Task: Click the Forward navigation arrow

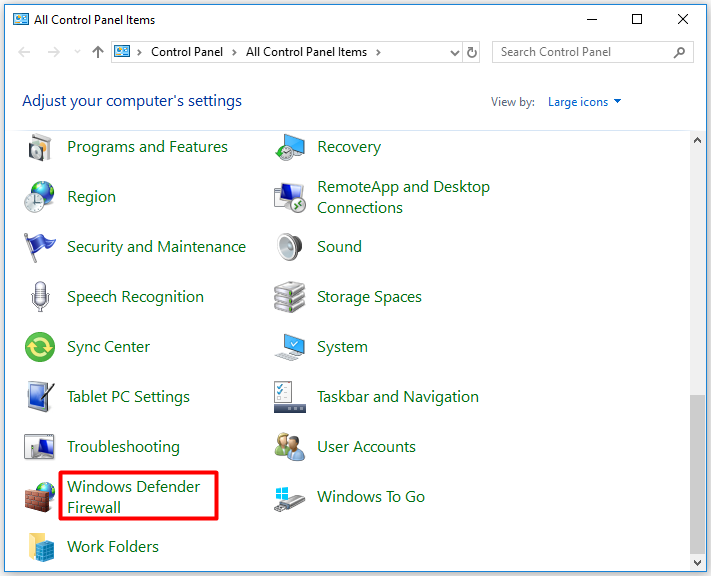Action: [54, 52]
